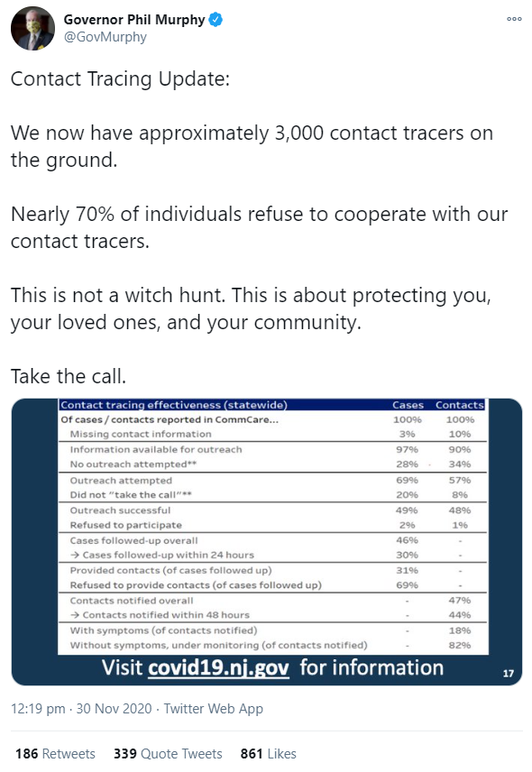Viewport: 532px width, 772px height.
Task: Click the Take the call. text
Action: coord(69,377)
